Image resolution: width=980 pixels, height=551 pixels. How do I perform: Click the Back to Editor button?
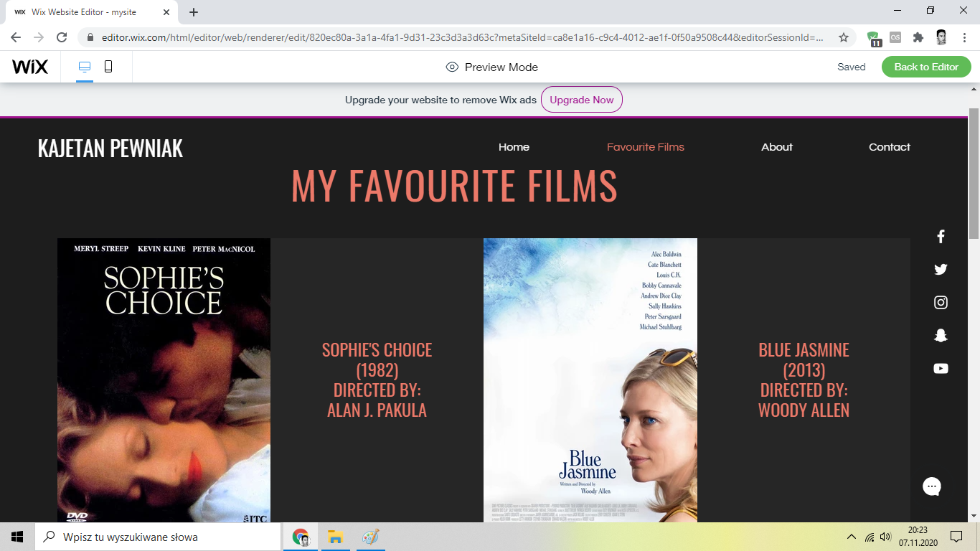coord(926,67)
